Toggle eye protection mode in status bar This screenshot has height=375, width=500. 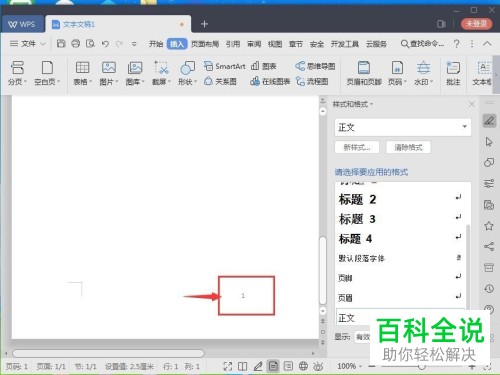tap(318, 366)
